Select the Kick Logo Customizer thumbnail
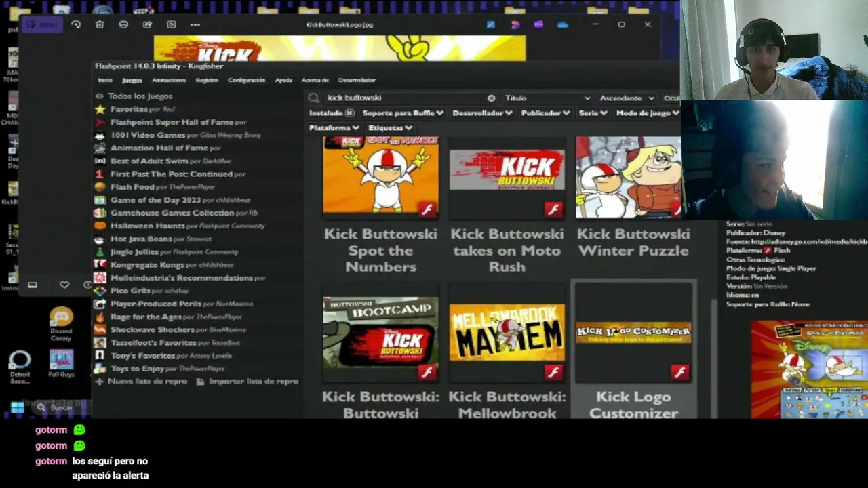This screenshot has width=868, height=488. coord(633,333)
